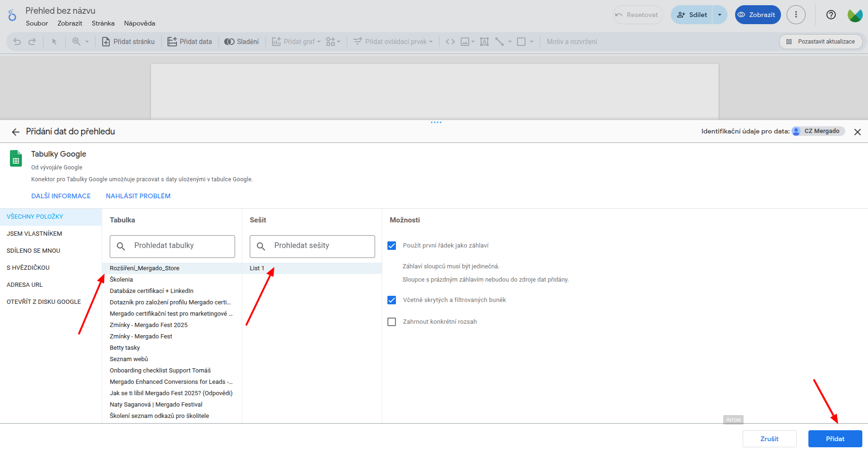Click the line drawing icon
Image resolution: width=868 pixels, height=452 pixels.
(x=500, y=42)
